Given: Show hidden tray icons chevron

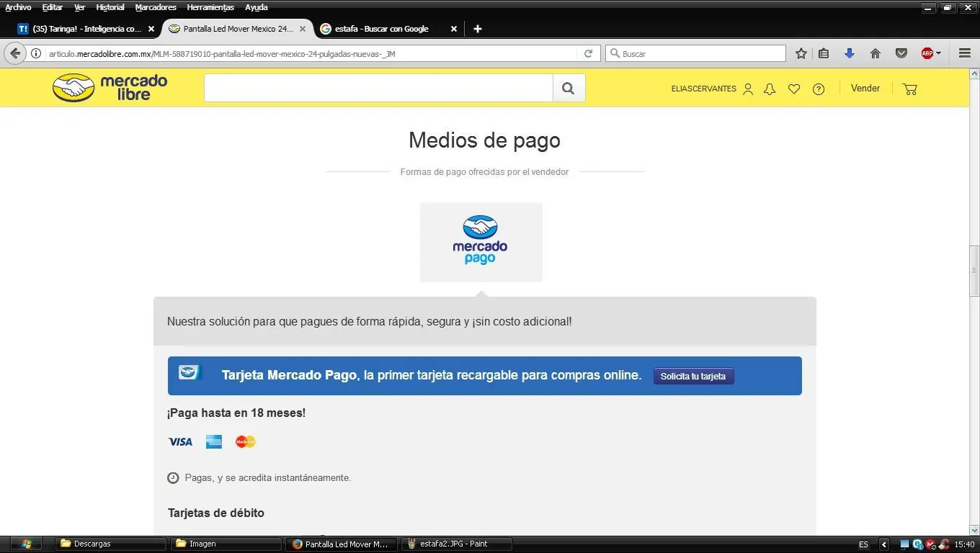Looking at the screenshot, I should (884, 544).
